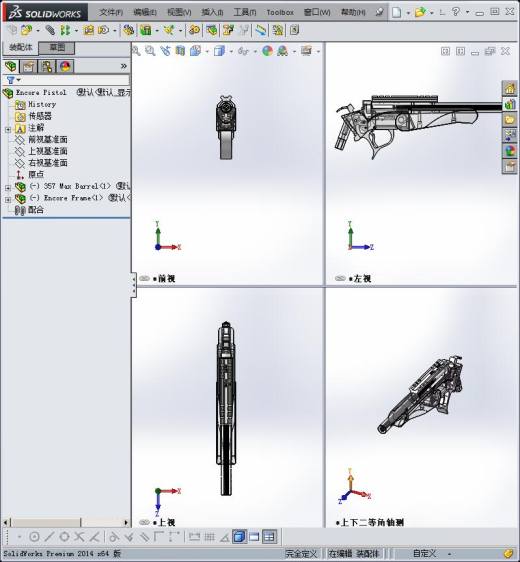
Task: Click the Open file folder icon
Action: 420,13
